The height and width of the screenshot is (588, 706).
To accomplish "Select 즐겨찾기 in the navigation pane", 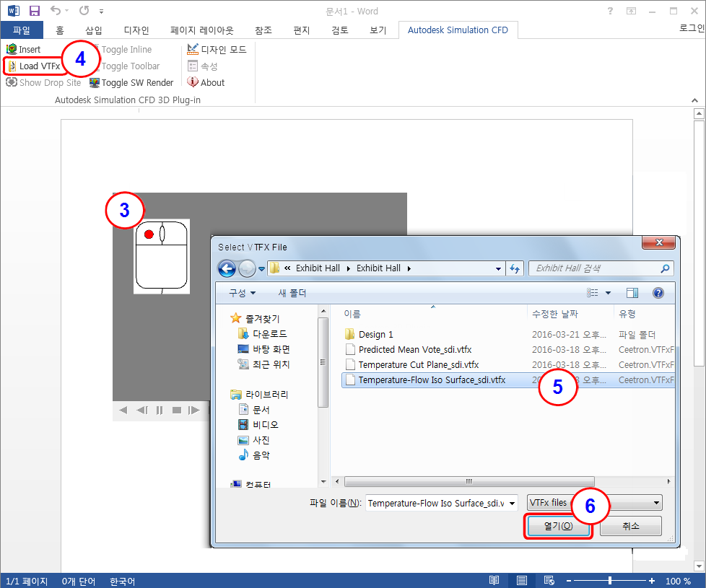I will pyautogui.click(x=256, y=318).
